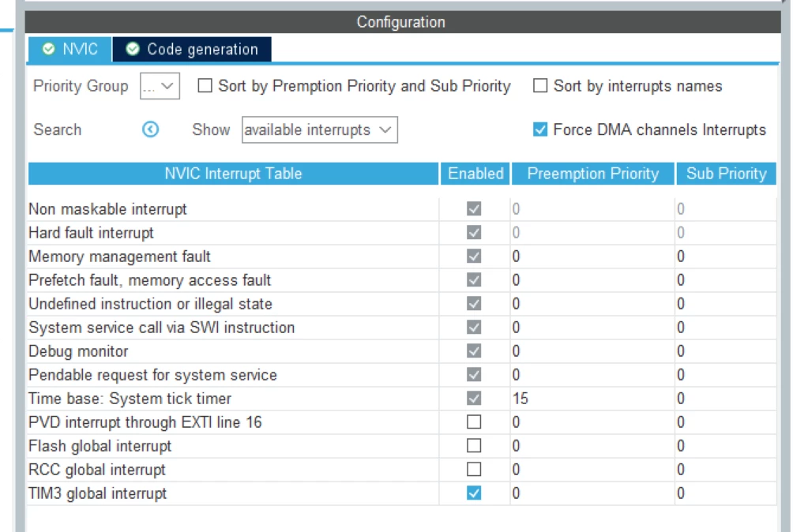793x532 pixels.
Task: Switch to the Code generation tab
Action: pos(192,50)
